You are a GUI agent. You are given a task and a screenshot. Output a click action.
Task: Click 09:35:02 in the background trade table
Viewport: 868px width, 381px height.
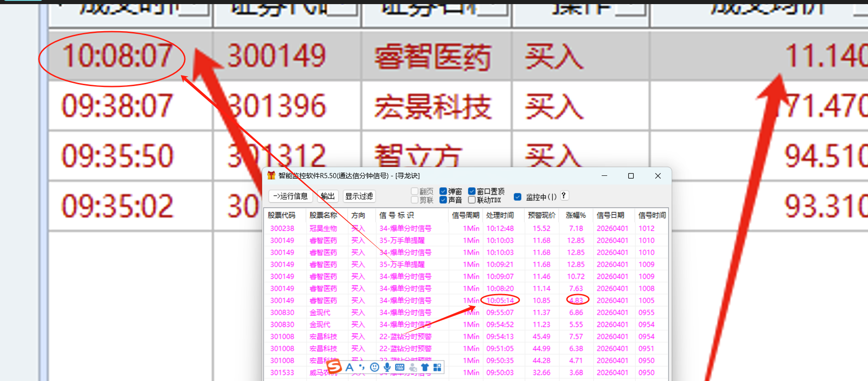coord(118,206)
